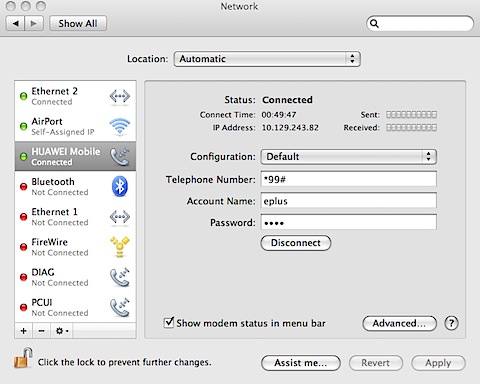This screenshot has width=480, height=384.
Task: Click the Telephone Number field
Action: pyautogui.click(x=349, y=179)
